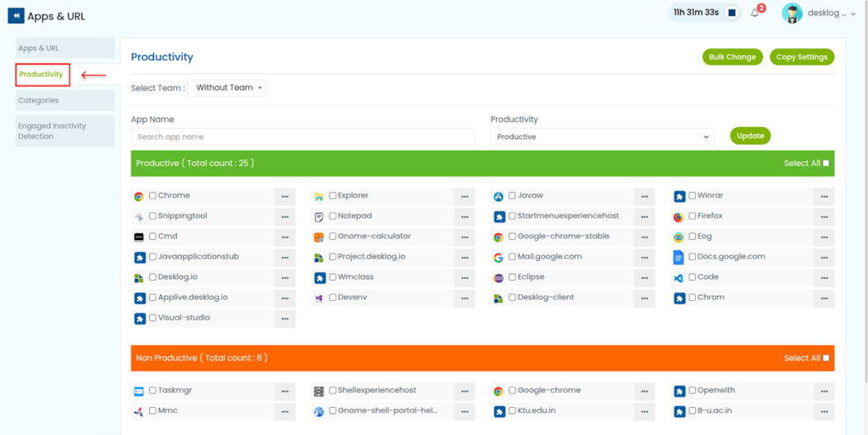Tick the Select All box for Productive
Screen dimensions: 868x435
click(826, 164)
